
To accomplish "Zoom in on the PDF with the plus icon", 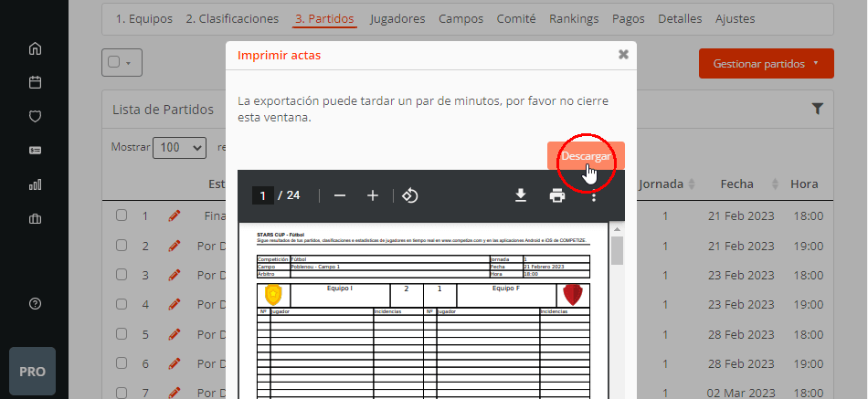I will coord(373,196).
